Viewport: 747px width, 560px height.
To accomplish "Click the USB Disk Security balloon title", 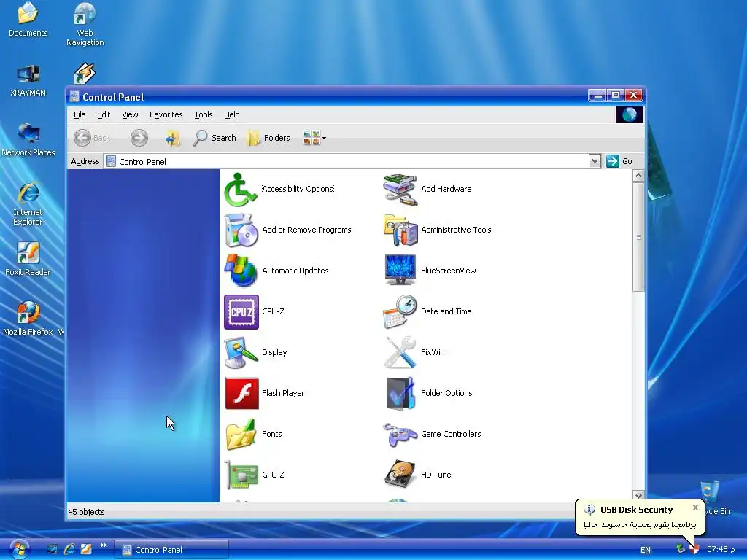I will click(x=636, y=510).
